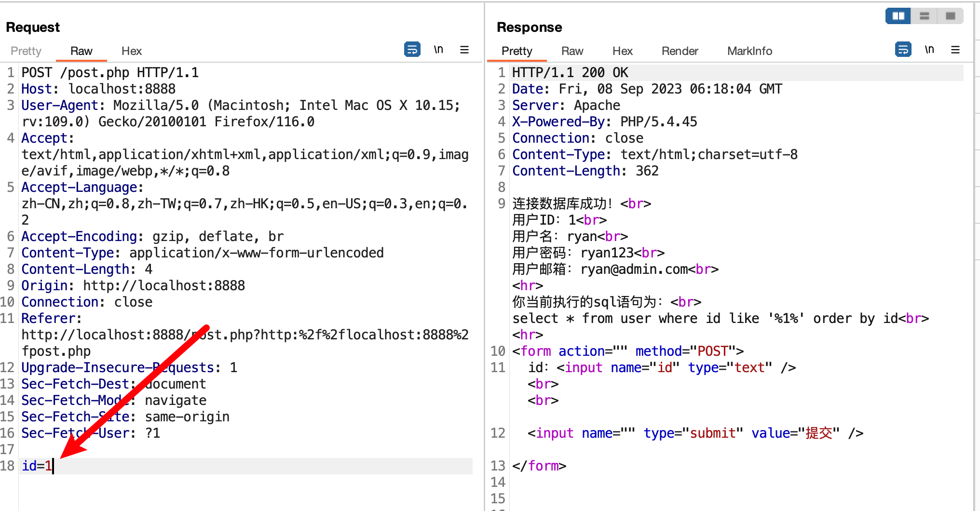Select side-by-side layout icon
The height and width of the screenshot is (511, 980).
click(x=898, y=16)
